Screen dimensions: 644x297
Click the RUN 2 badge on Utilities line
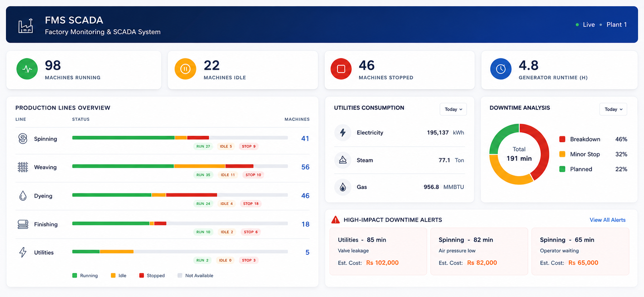[x=202, y=260]
